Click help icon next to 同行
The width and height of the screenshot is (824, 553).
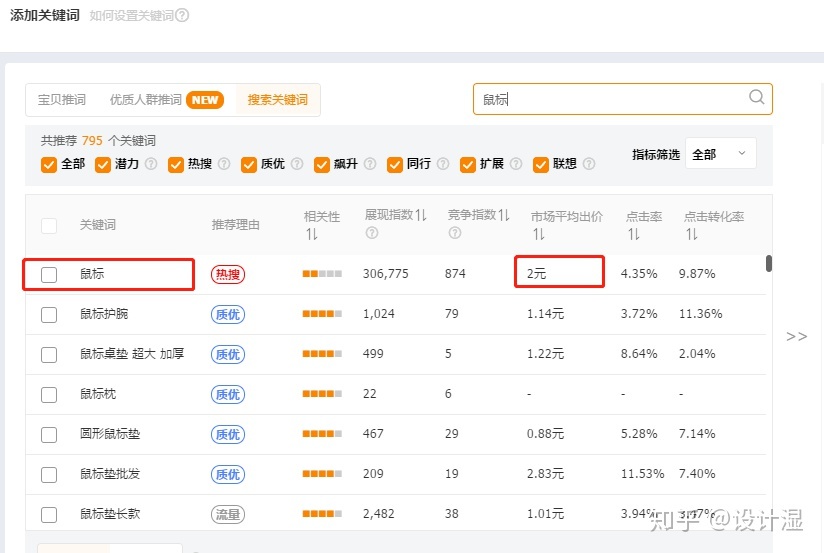coord(443,164)
